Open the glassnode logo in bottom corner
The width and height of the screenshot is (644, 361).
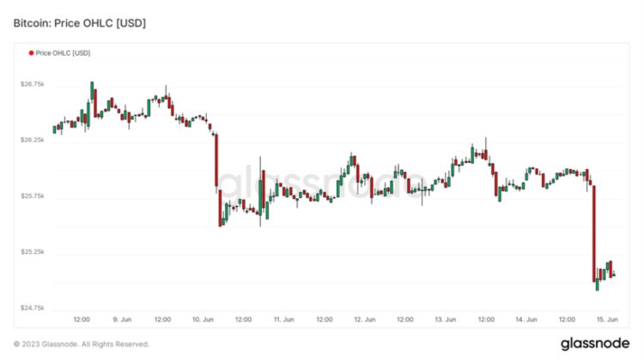(594, 344)
